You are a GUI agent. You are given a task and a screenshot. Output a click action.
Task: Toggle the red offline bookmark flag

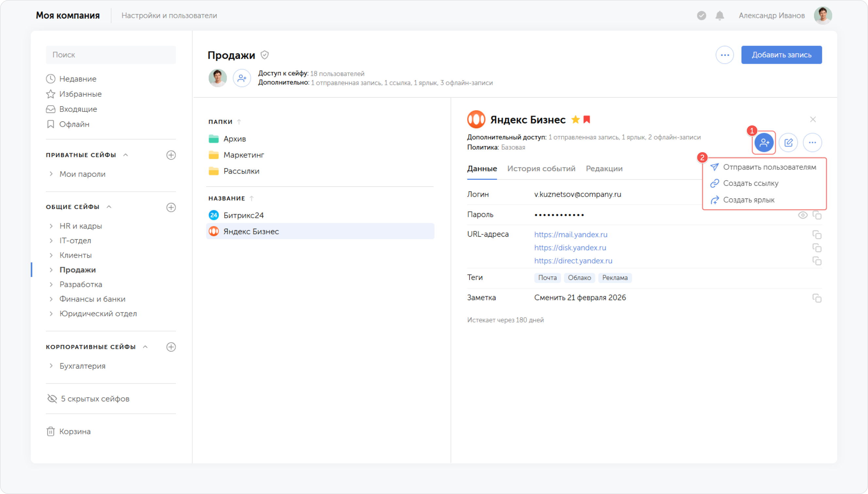[587, 120]
